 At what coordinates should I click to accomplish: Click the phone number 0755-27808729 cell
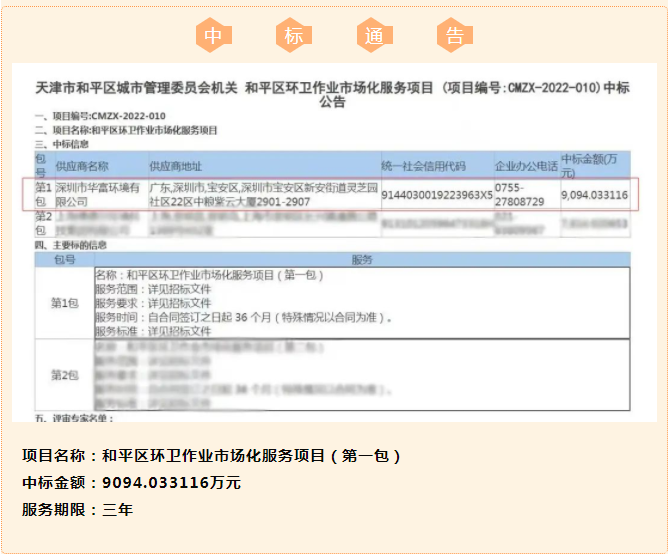(520, 194)
